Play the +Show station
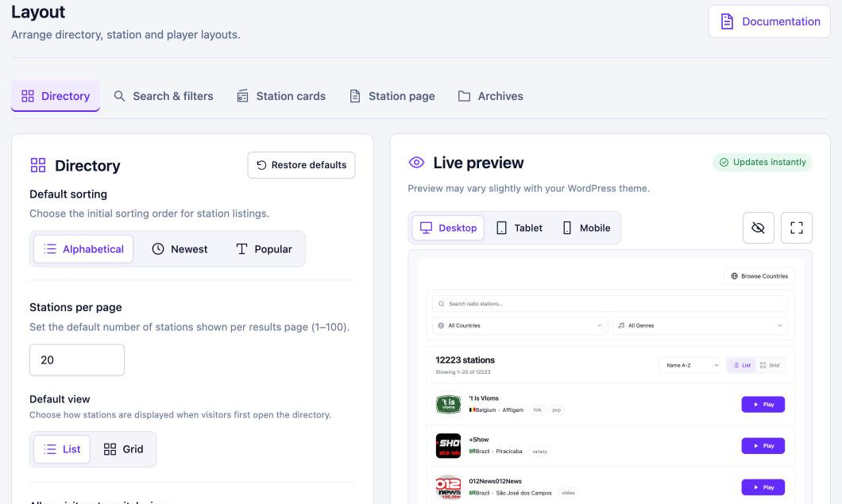 [763, 445]
